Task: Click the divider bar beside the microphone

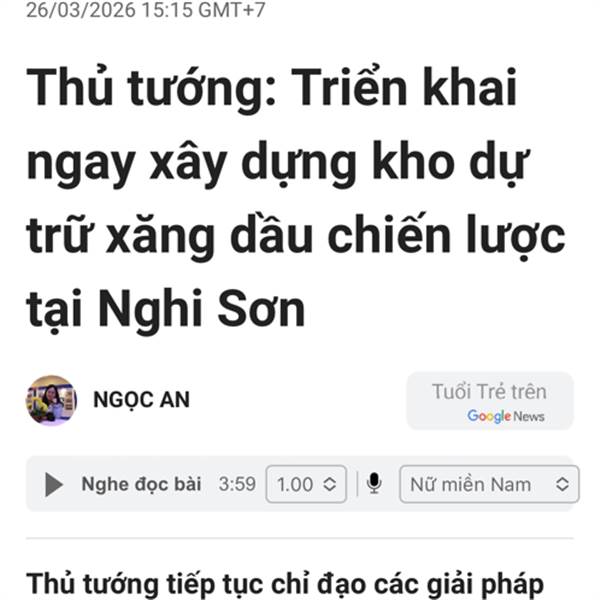Action: pos(357,484)
